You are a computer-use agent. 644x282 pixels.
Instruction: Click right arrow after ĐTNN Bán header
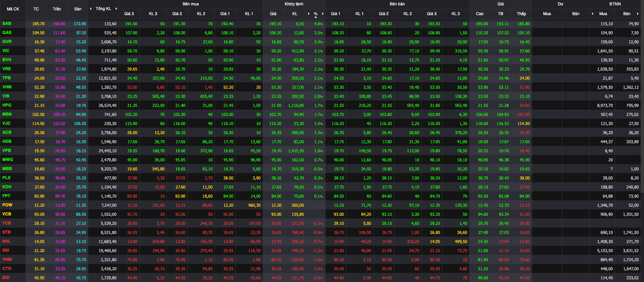coord(638,14)
